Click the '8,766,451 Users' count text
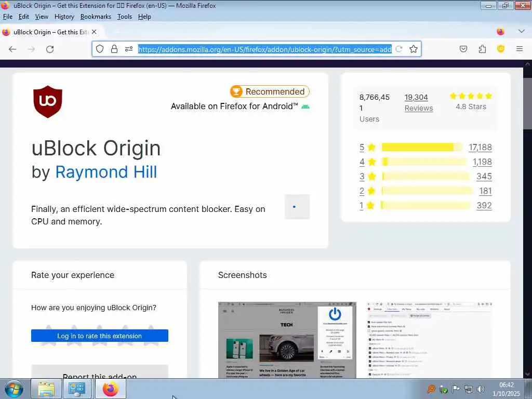Viewport: 532px width, 399px height. [375, 108]
